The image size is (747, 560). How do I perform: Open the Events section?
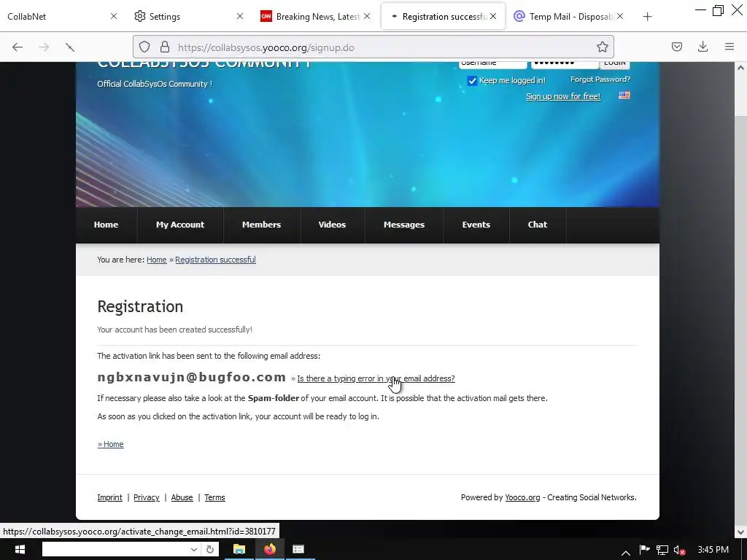(476, 225)
